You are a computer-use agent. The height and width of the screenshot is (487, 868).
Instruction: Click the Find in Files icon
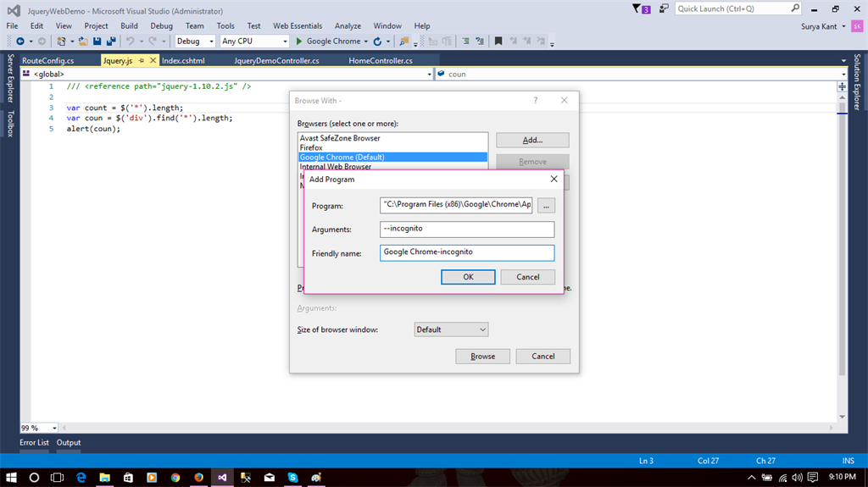point(404,41)
